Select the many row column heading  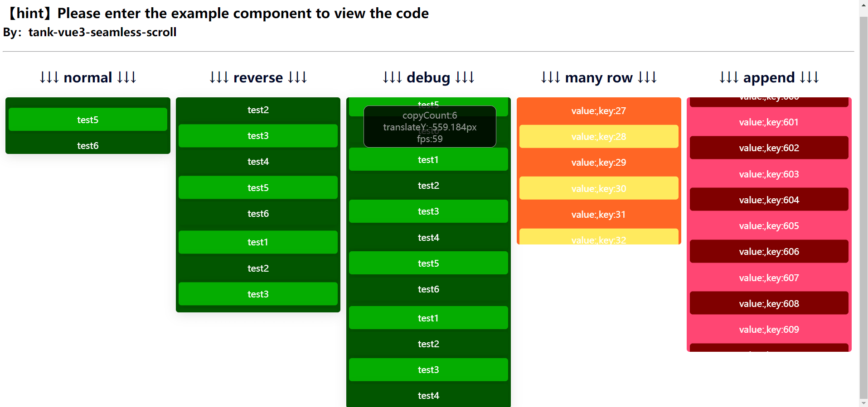click(x=599, y=77)
